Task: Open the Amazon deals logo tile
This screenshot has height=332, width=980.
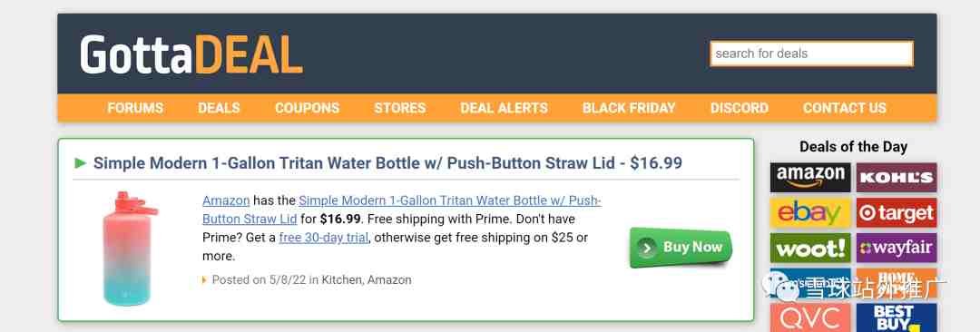Action: (810, 177)
